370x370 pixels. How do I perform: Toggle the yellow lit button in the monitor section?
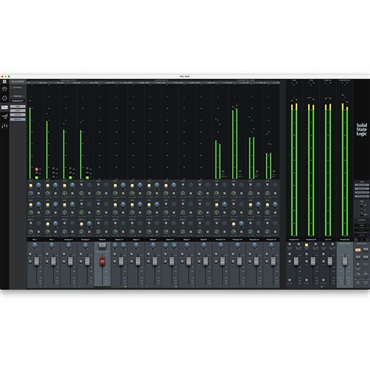tap(358, 250)
